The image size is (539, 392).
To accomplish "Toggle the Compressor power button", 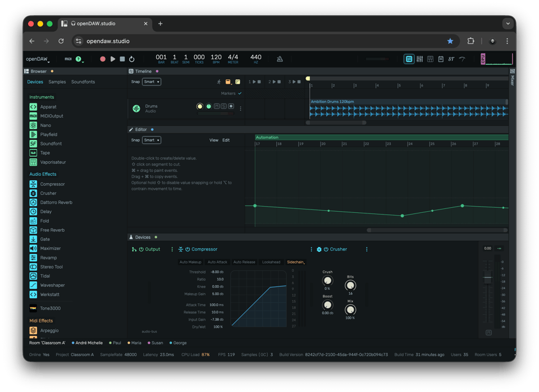I will coord(187,249).
